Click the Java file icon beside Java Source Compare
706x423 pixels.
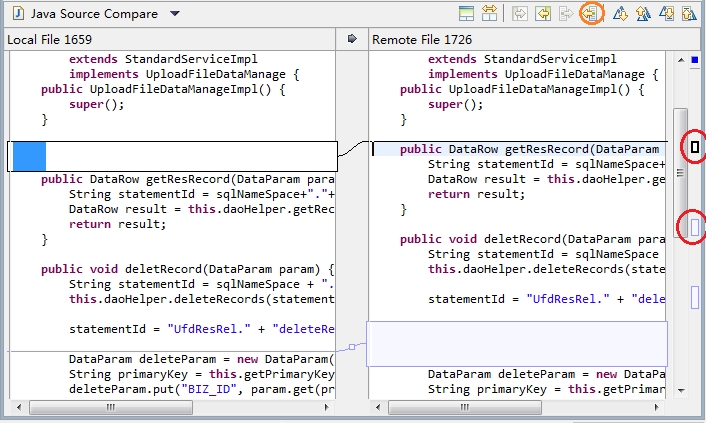pyautogui.click(x=18, y=14)
